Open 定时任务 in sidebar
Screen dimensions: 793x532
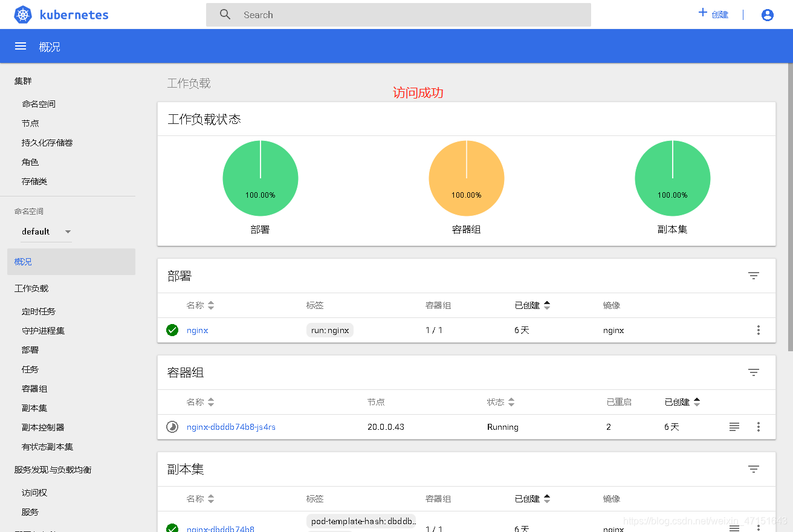coord(39,311)
